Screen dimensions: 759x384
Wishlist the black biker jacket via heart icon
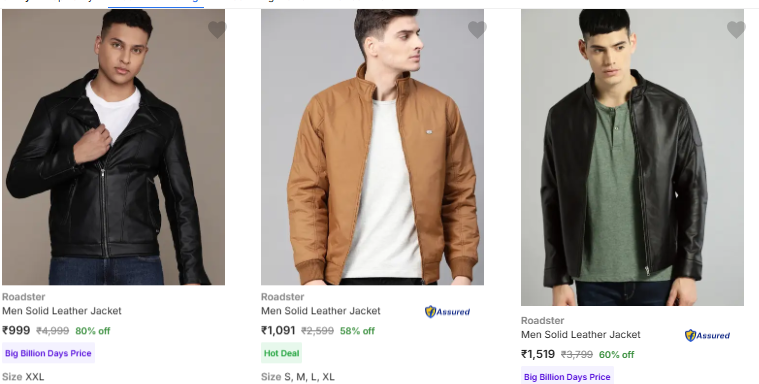[x=217, y=30]
